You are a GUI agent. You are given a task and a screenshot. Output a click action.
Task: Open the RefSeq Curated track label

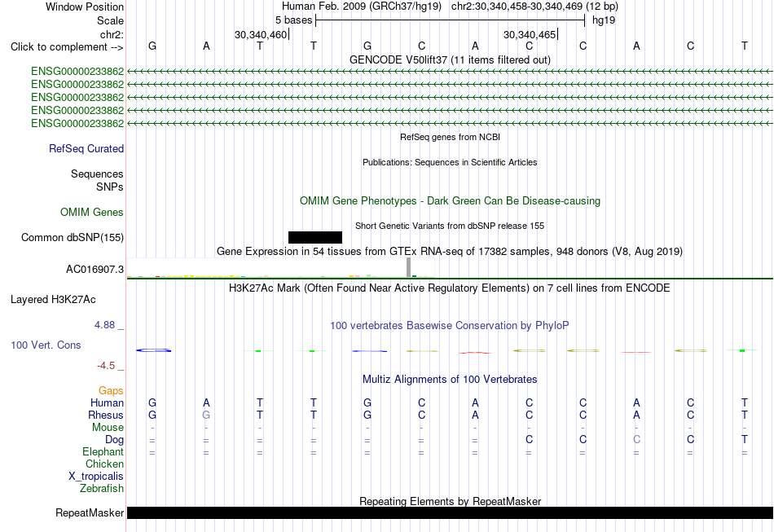pyautogui.click(x=86, y=148)
